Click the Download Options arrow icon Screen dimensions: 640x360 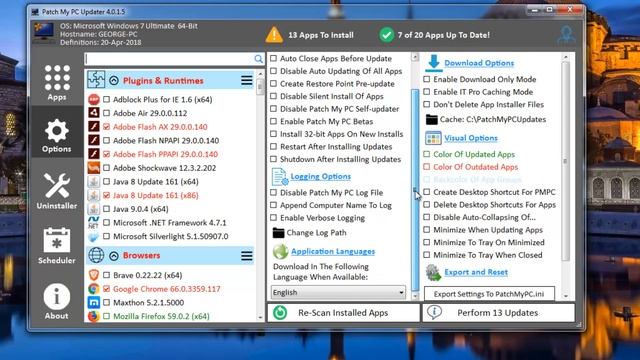click(433, 63)
